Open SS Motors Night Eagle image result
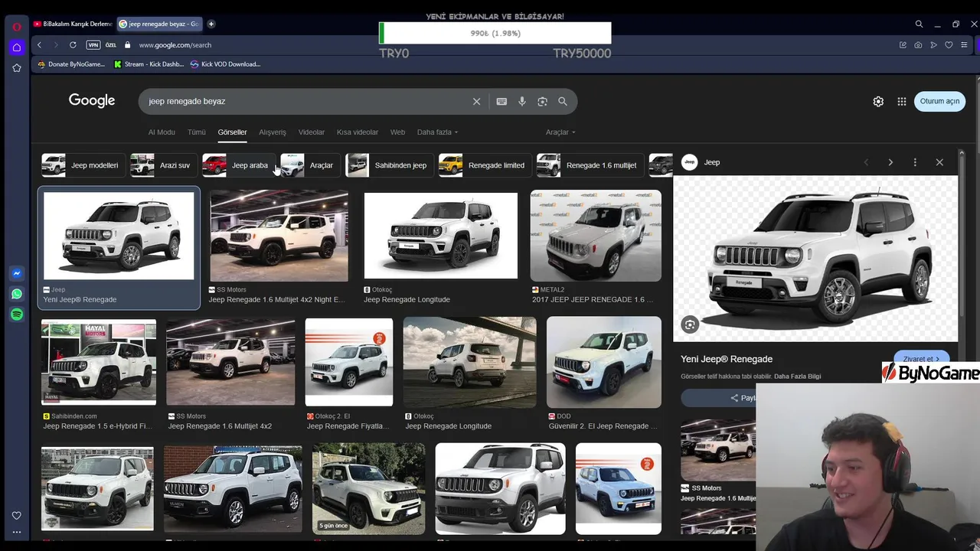Screen dimensions: 980x551 coord(279,236)
